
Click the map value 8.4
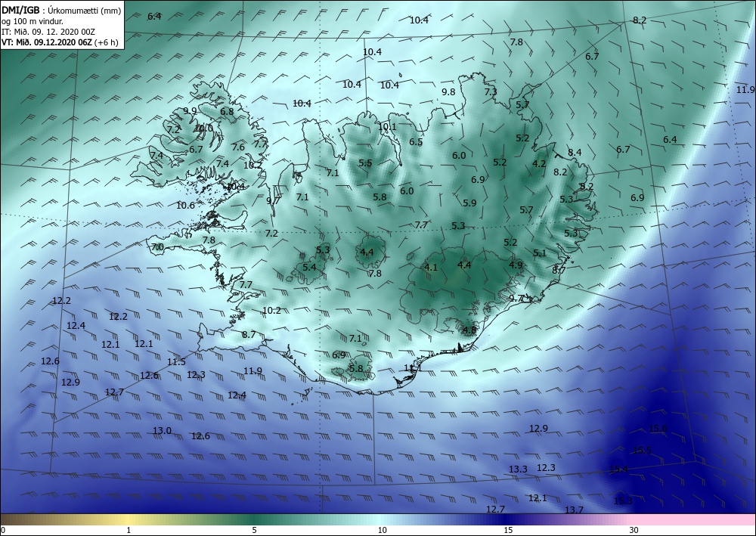coord(575,152)
